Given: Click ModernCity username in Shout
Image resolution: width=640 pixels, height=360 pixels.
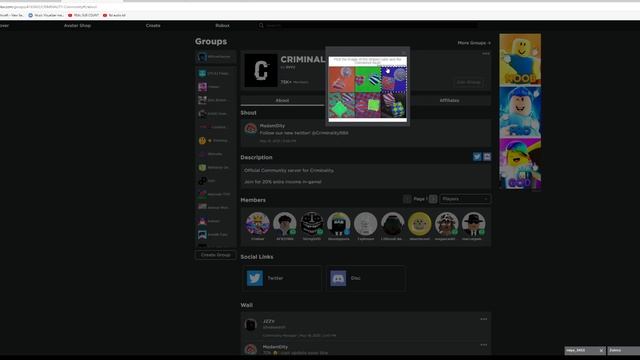Looking at the screenshot, I should point(272,126).
